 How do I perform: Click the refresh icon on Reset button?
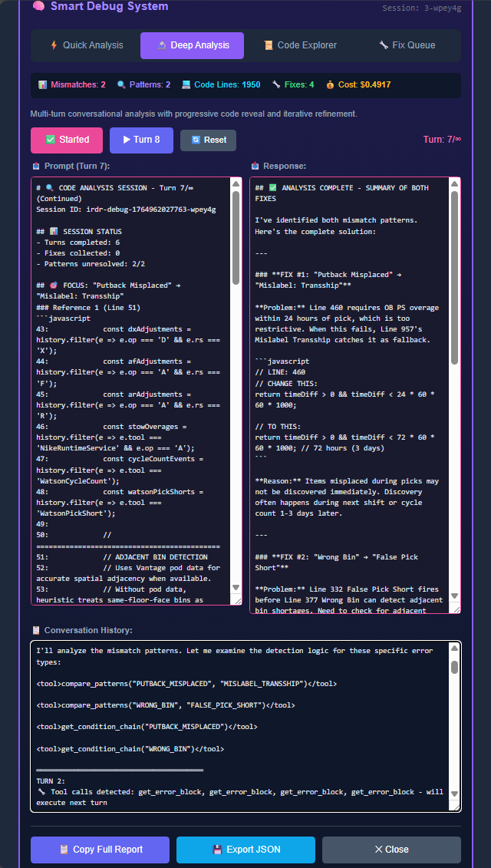(196, 140)
